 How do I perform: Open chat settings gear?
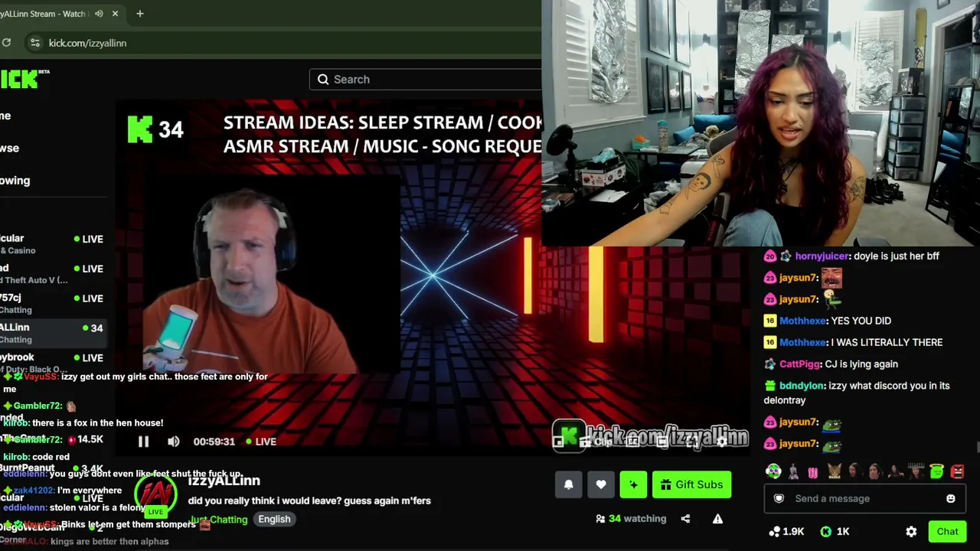click(x=911, y=531)
